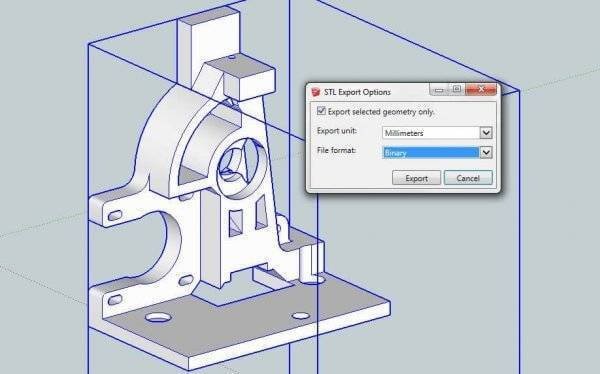This screenshot has height=374, width=600.
Task: Click the SketchUp icon in dialog title bar
Action: coord(316,92)
